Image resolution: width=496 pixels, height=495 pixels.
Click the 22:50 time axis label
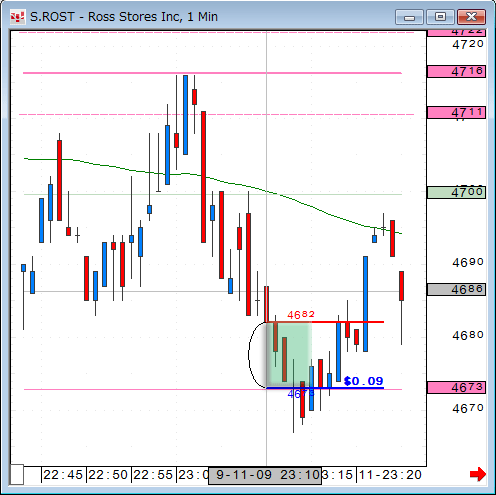108,475
